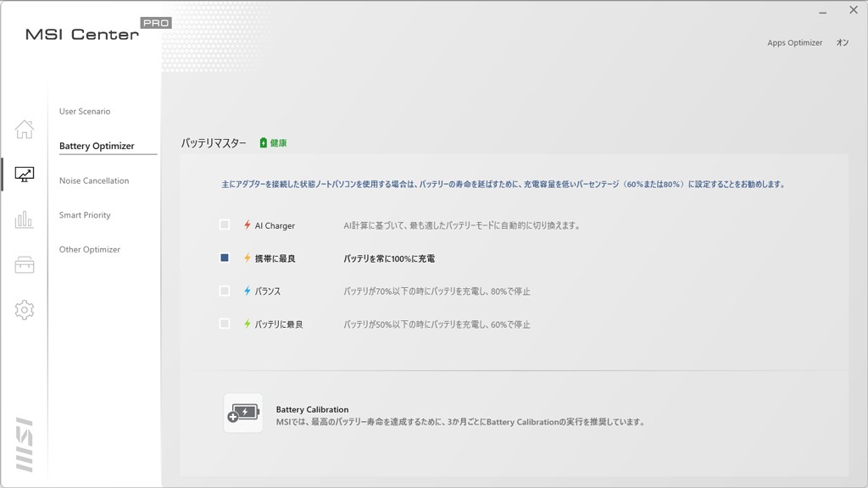Click the 70%以下 80%で停止 description

click(x=437, y=291)
